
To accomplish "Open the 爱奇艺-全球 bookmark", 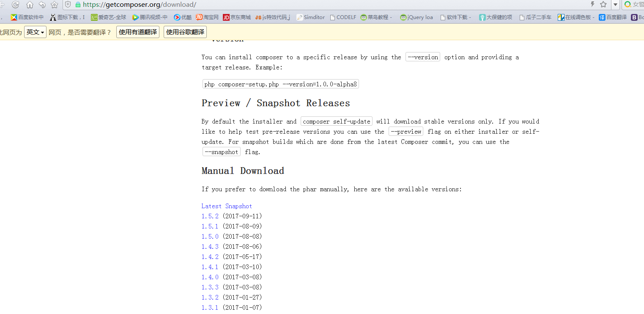I will click(109, 17).
